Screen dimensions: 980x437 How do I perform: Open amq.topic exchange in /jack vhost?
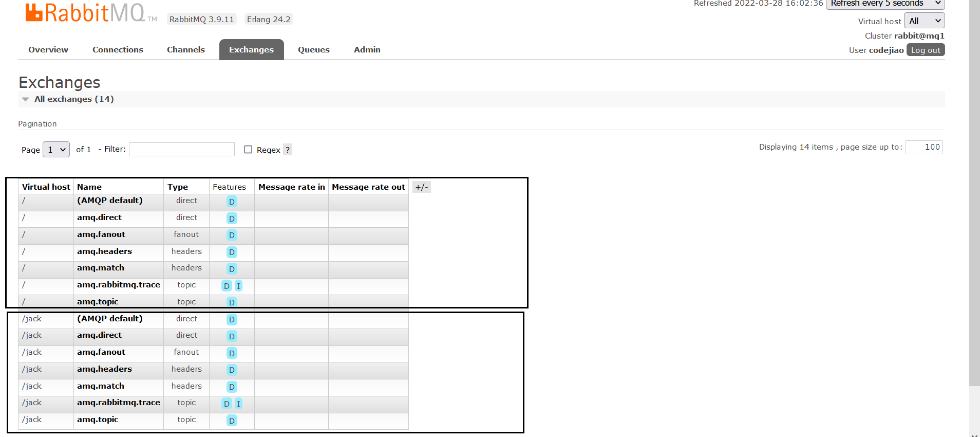coord(98,420)
